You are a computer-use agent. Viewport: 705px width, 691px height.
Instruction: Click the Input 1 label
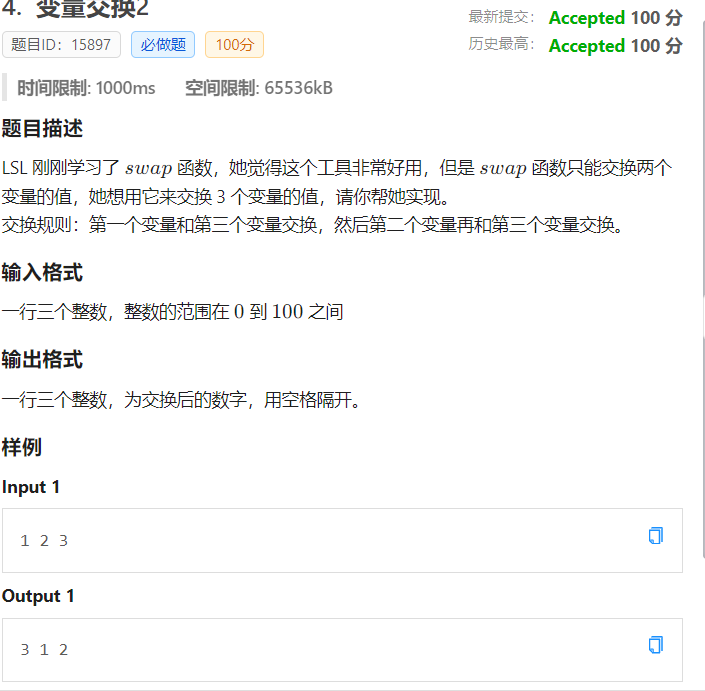31,487
